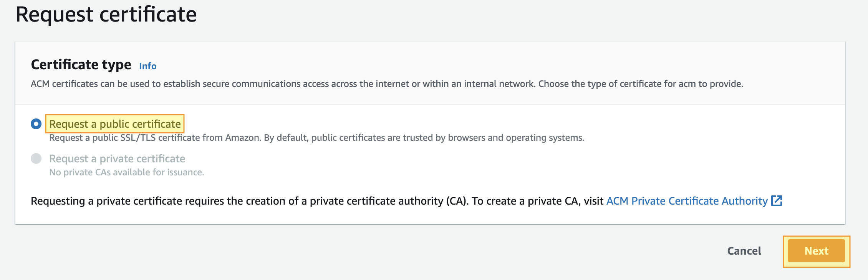Click the orange Next button

click(x=817, y=251)
